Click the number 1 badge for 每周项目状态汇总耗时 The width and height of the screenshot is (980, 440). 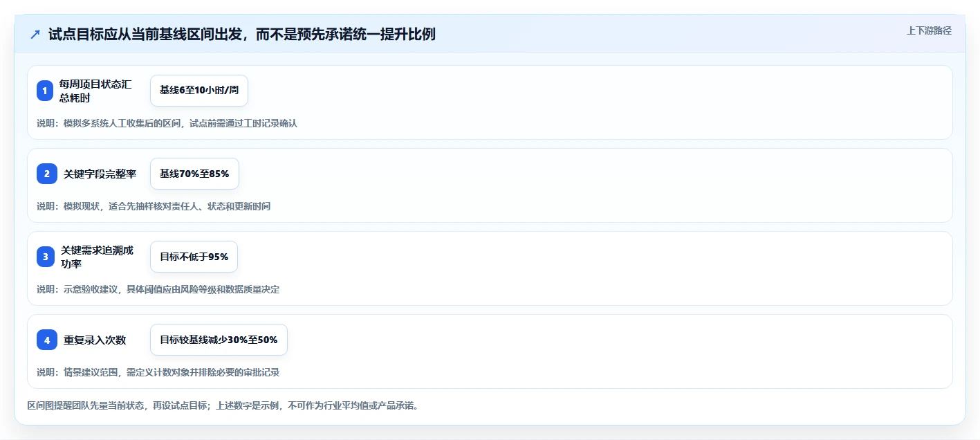pyautogui.click(x=45, y=91)
